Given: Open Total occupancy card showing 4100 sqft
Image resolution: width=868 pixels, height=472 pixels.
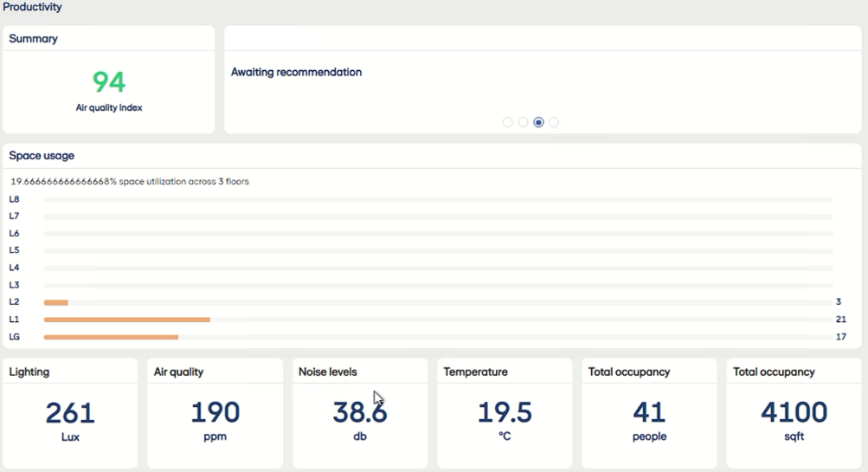Looking at the screenshot, I should click(x=794, y=413).
